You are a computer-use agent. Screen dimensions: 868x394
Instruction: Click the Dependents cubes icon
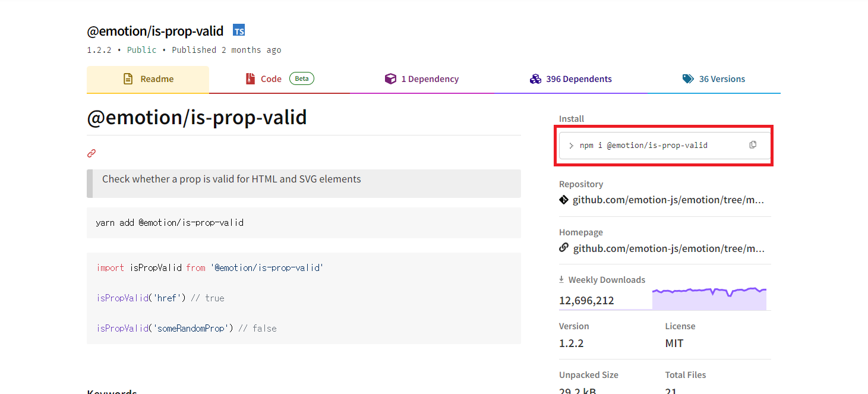pyautogui.click(x=535, y=78)
